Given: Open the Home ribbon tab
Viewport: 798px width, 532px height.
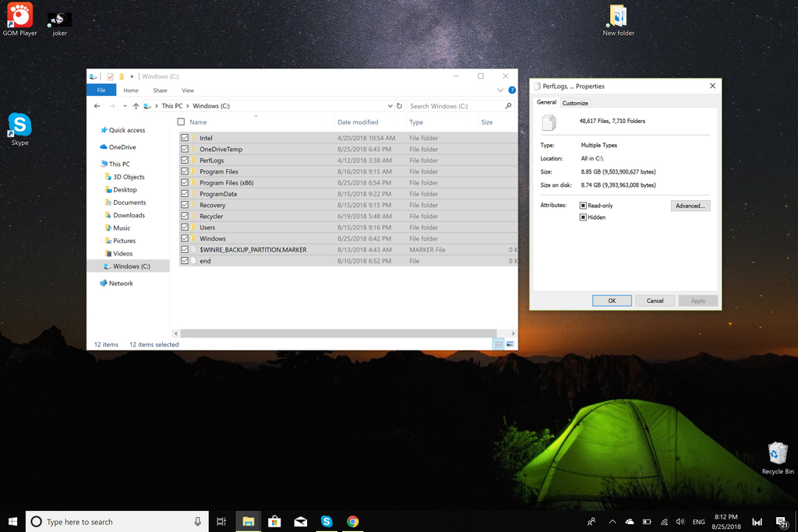Looking at the screenshot, I should 131,90.
